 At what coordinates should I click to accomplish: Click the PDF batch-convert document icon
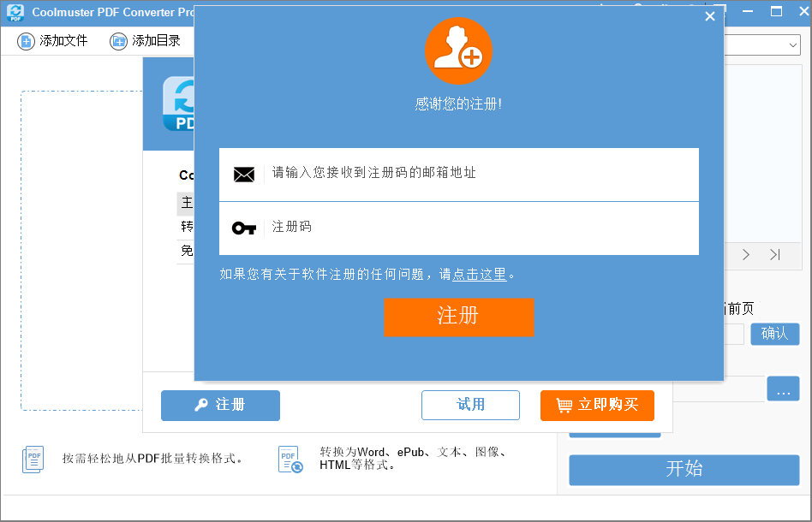pos(33,460)
